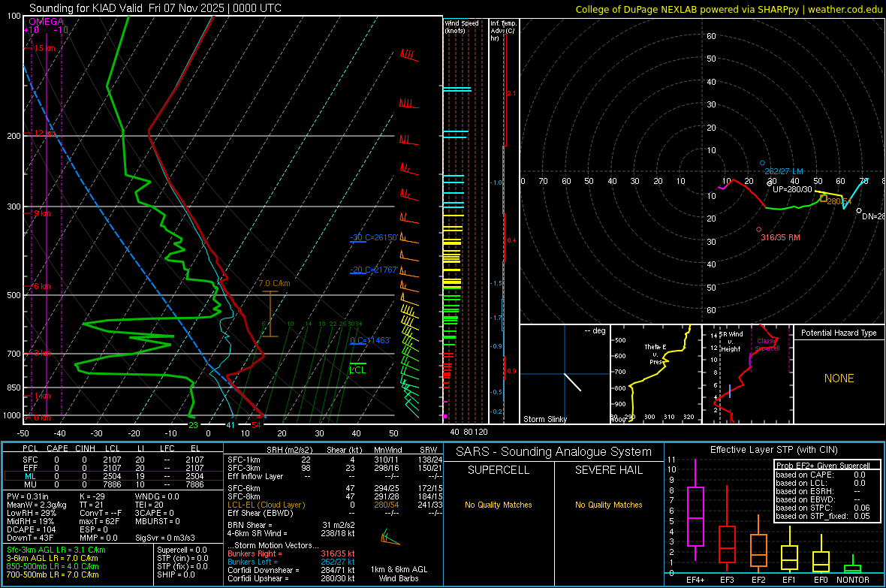This screenshot has height=588, width=886.
Task: Click the K = -29 index value
Action: pos(92,496)
